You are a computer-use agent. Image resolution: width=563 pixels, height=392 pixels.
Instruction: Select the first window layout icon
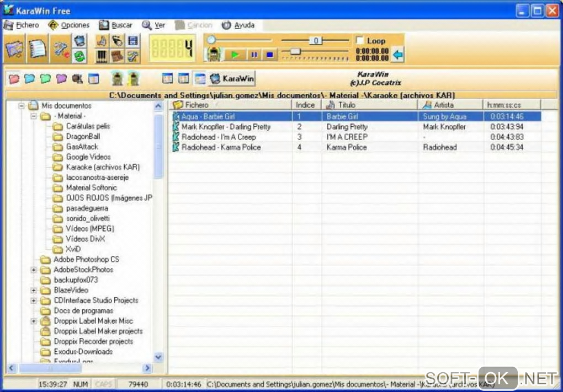(x=167, y=78)
